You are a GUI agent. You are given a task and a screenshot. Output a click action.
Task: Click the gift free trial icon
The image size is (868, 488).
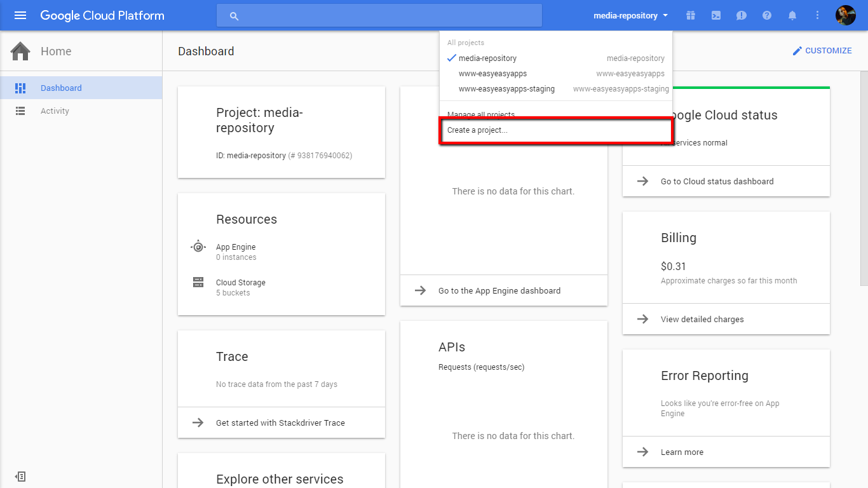click(691, 15)
